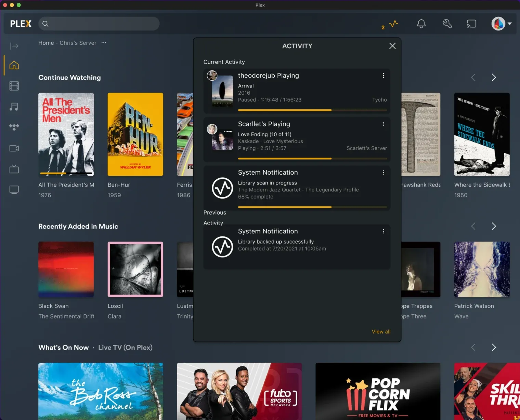Click Scarlett's Server label

click(367, 148)
